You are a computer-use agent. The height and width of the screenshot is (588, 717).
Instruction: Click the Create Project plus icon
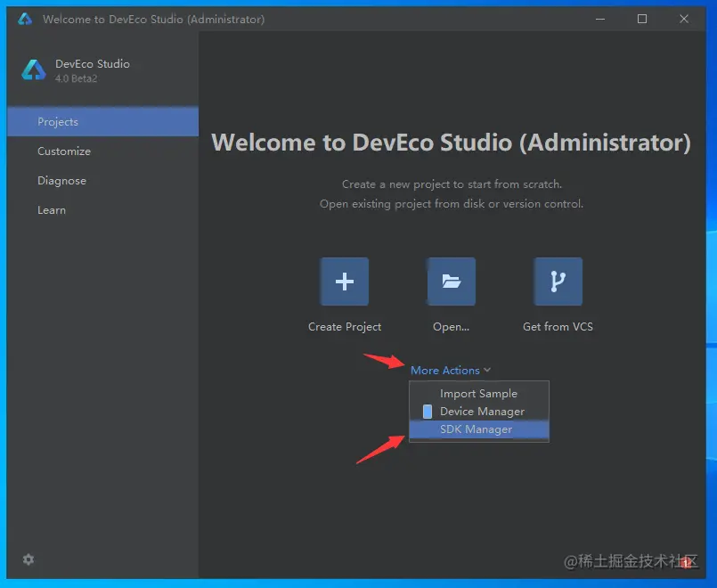click(345, 282)
